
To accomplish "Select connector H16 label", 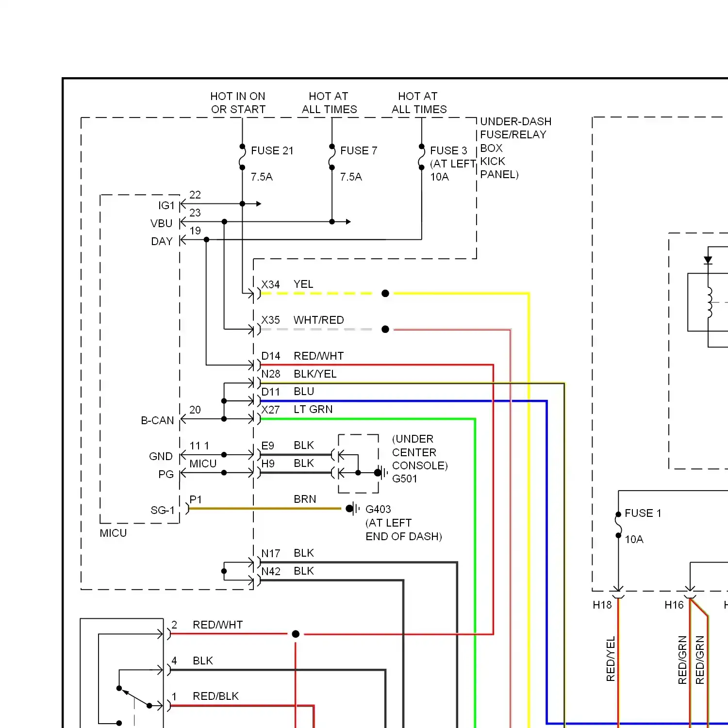I will [674, 605].
